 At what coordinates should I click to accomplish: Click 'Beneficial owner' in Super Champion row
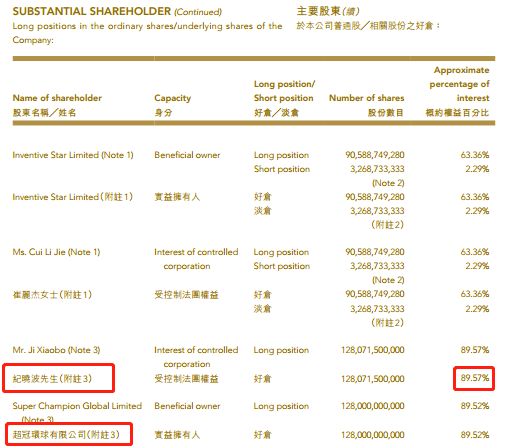tap(187, 406)
